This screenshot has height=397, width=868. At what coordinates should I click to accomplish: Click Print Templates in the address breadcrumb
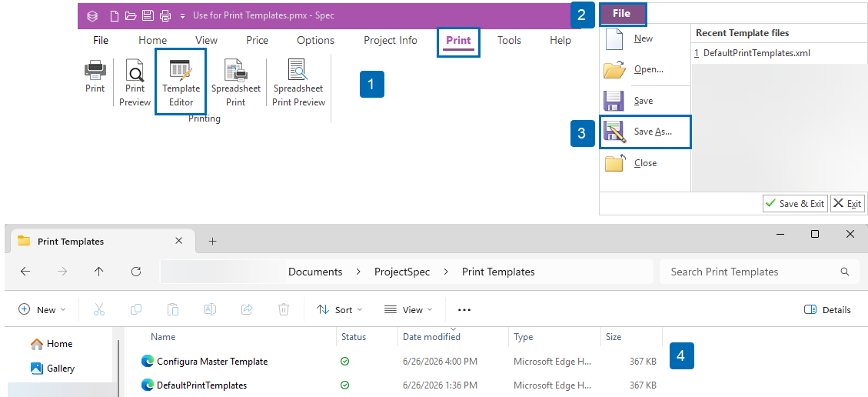tap(498, 272)
